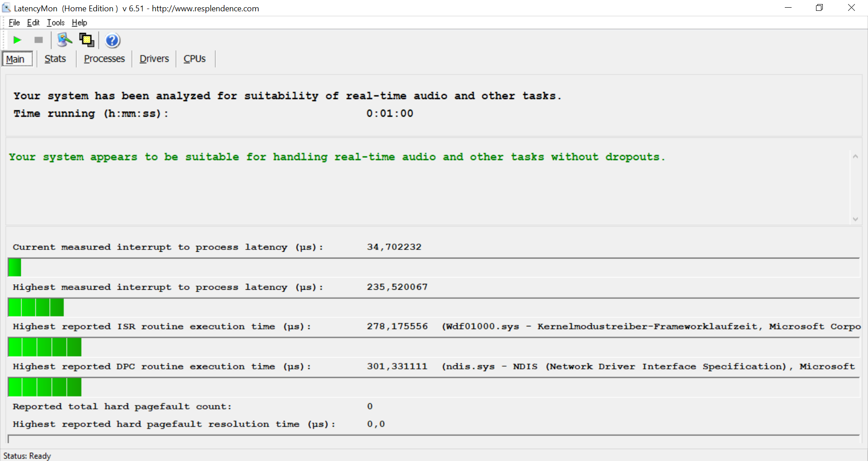Screen dimensions: 868x461
Task: Click the LatencyMon title bar app icon
Action: pyautogui.click(x=6, y=8)
